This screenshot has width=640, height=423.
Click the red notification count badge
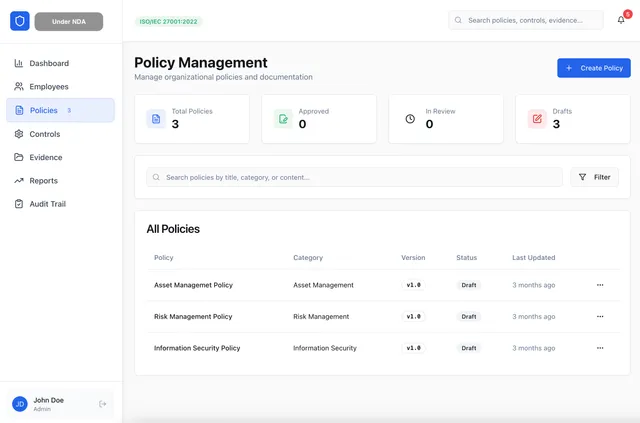tap(628, 14)
